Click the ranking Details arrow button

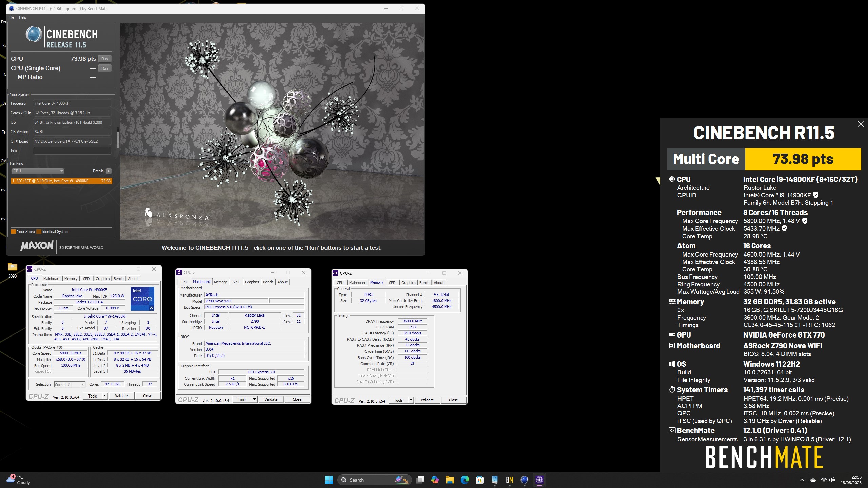pyautogui.click(x=108, y=171)
